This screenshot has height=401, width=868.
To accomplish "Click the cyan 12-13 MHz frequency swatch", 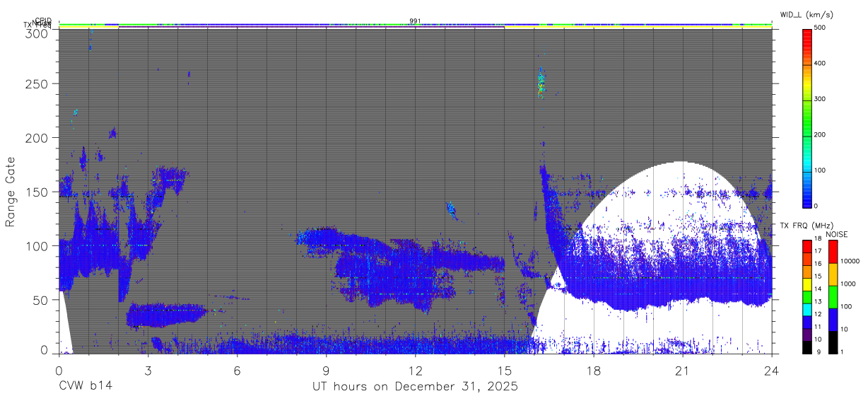I will click(807, 309).
